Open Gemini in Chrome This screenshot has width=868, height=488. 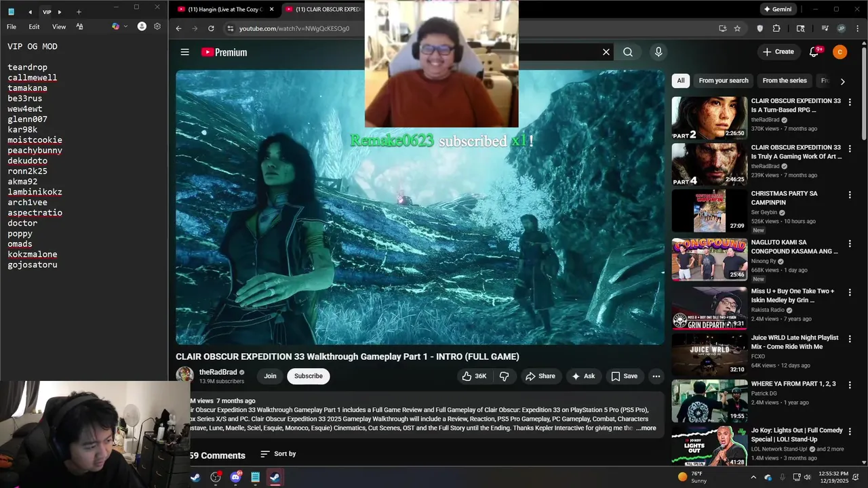(777, 9)
